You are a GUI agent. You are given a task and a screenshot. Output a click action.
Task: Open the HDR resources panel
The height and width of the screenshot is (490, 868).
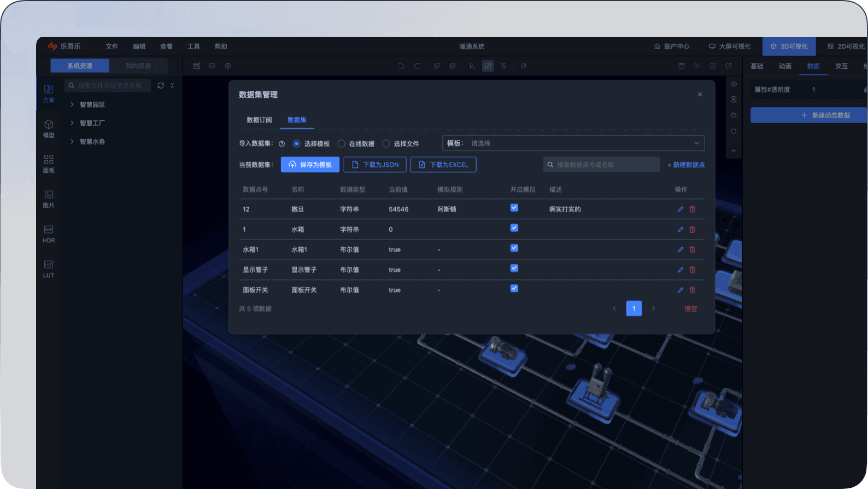(49, 234)
